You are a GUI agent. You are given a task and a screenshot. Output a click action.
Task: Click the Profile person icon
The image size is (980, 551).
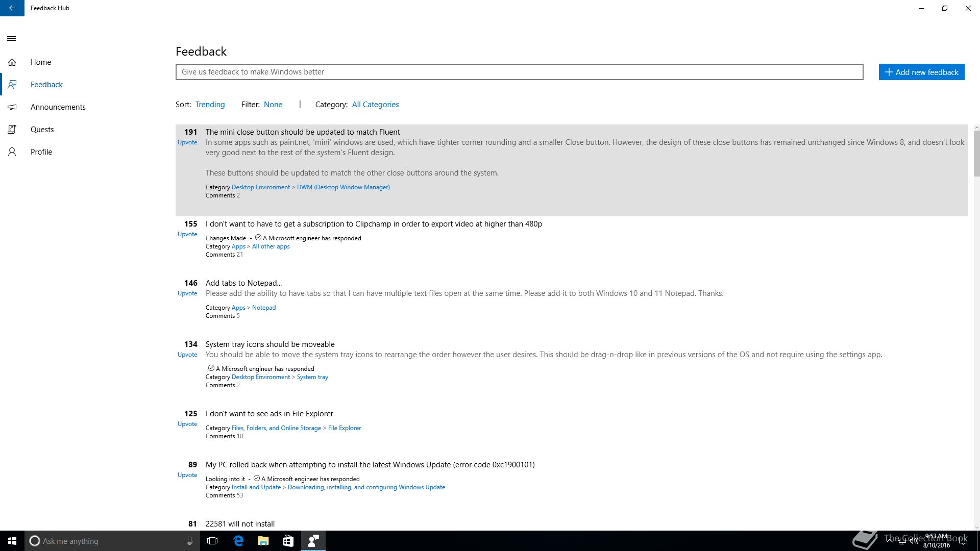point(12,152)
